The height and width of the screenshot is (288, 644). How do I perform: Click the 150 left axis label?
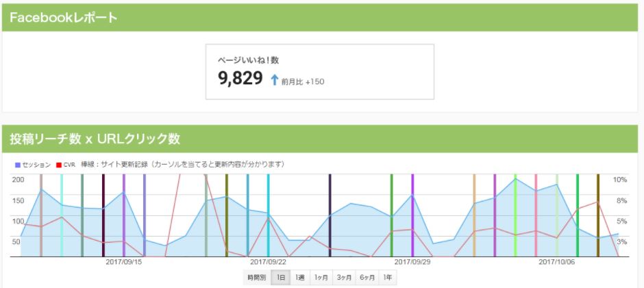pos(18,200)
